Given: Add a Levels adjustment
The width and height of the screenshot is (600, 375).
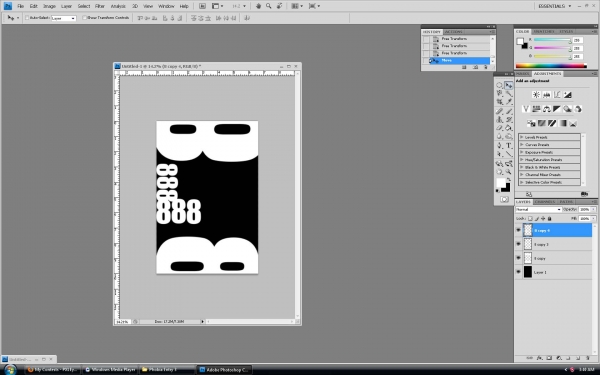Looking at the screenshot, I should (546, 95).
